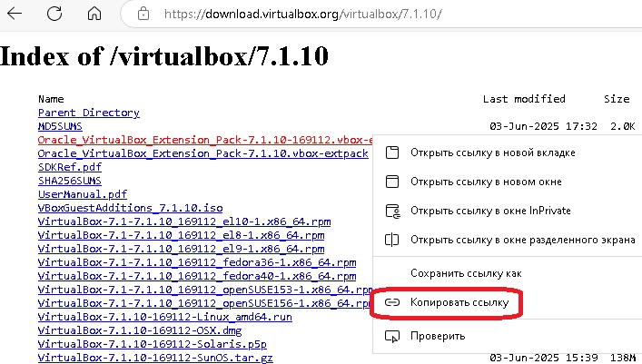Click the '03-Jun-2025 17:32' date text
The width and height of the screenshot is (642, 364).
(x=543, y=126)
